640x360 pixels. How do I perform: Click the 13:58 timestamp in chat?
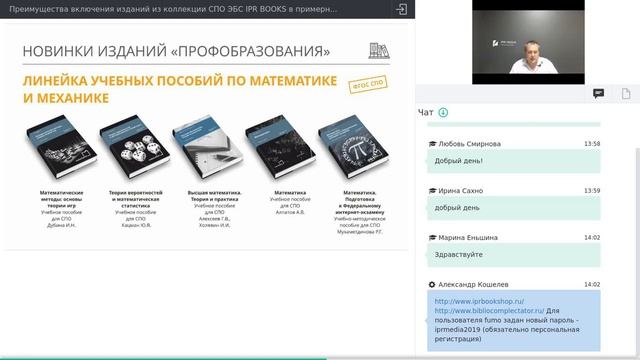592,144
